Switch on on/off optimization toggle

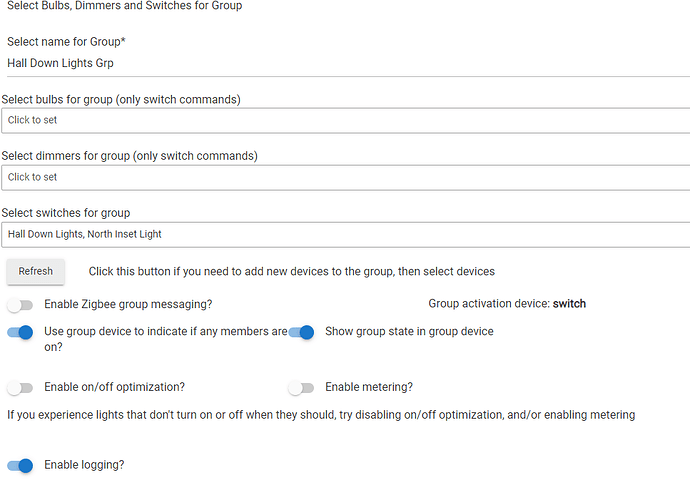click(20, 387)
